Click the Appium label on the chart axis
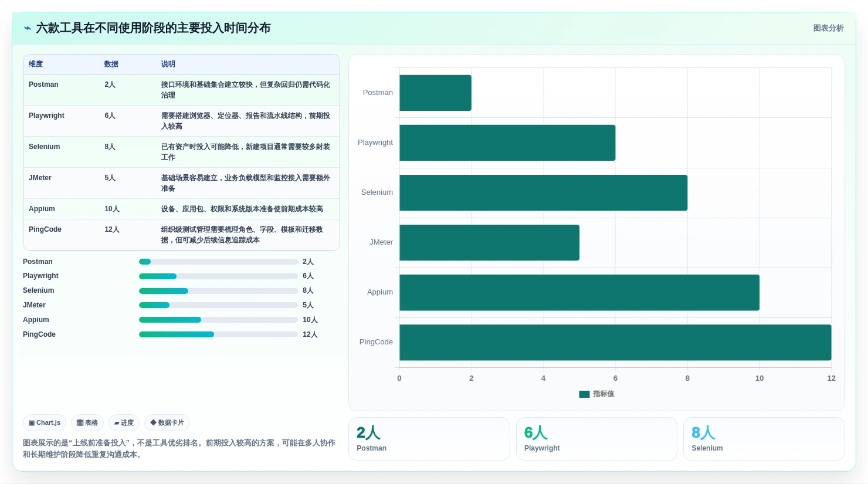Screen dimensions: 868x484 (x=380, y=292)
